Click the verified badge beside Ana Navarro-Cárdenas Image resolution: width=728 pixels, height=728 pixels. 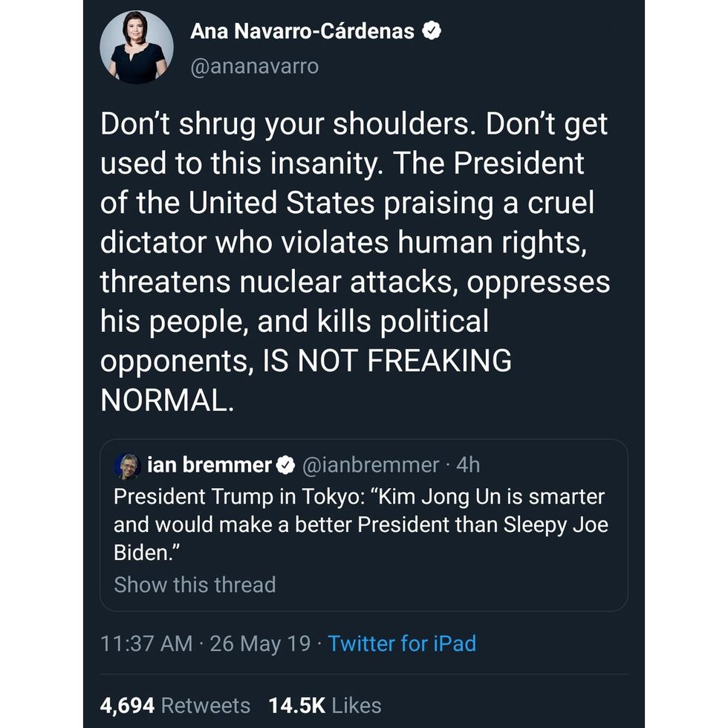[432, 31]
